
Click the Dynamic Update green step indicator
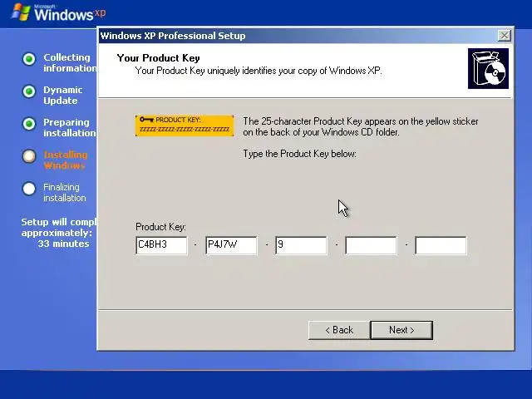coord(29,91)
